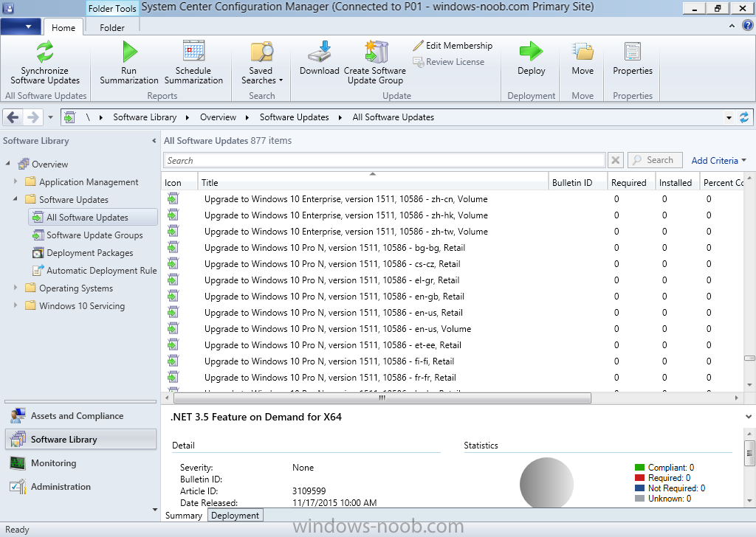Sort by Installed column header
The height and width of the screenshot is (537, 756).
click(x=677, y=182)
